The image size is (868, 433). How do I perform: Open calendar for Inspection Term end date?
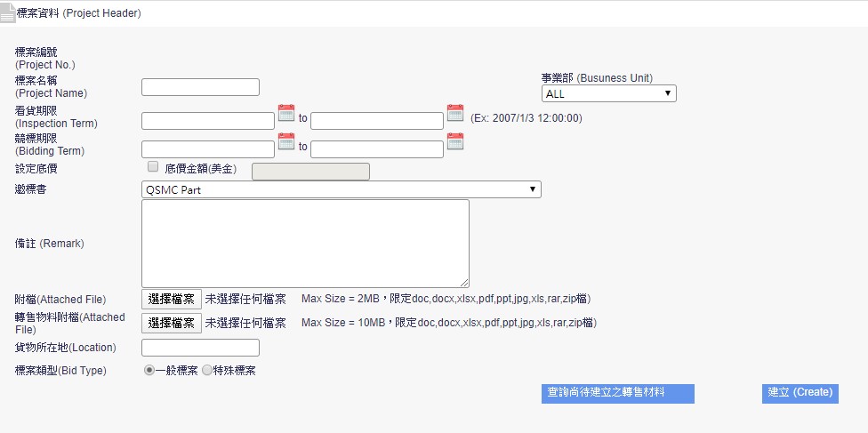click(x=455, y=113)
